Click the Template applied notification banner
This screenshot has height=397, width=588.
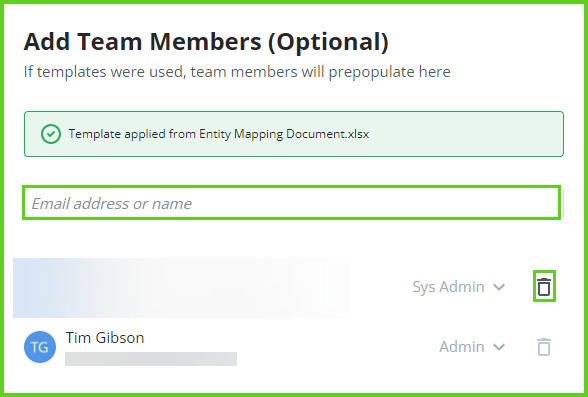(294, 134)
